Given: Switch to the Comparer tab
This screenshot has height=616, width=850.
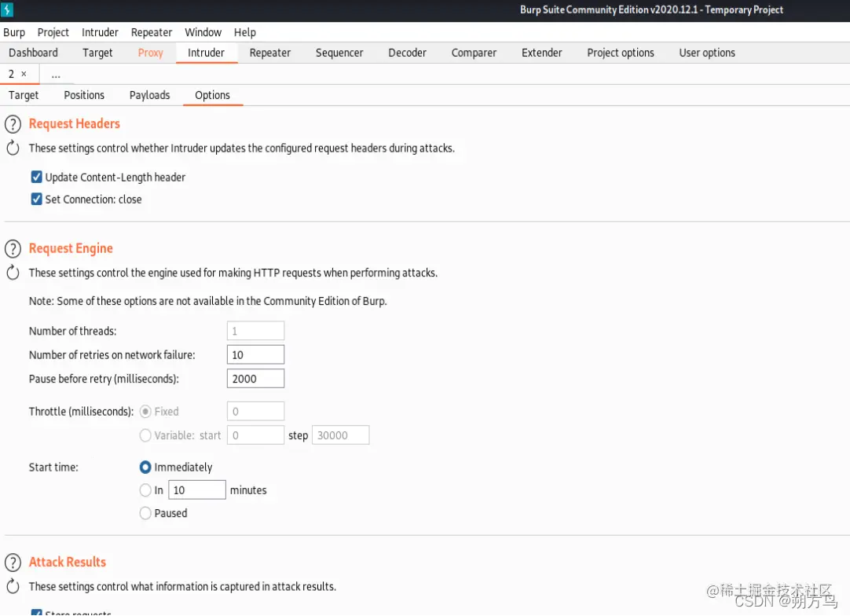Looking at the screenshot, I should coord(474,53).
